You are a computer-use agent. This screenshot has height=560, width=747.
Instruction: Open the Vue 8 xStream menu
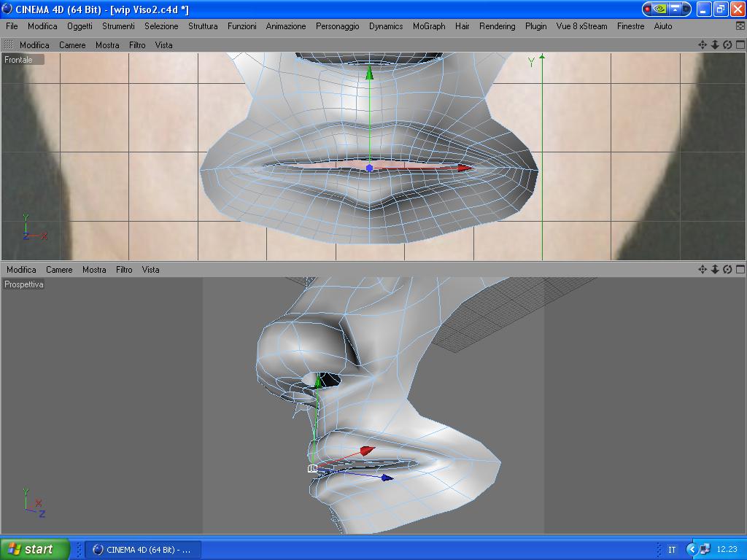(x=581, y=26)
